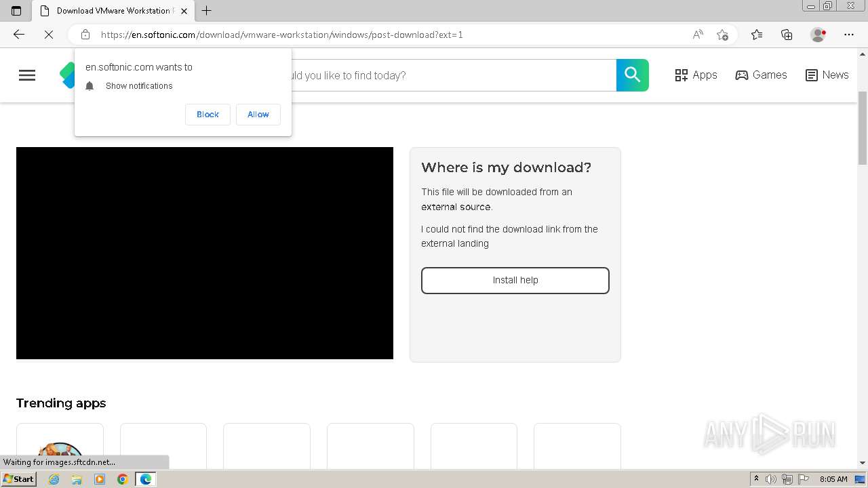Open Google Chrome from taskbar
Image resolution: width=868 pixels, height=488 pixels.
pos(122,479)
